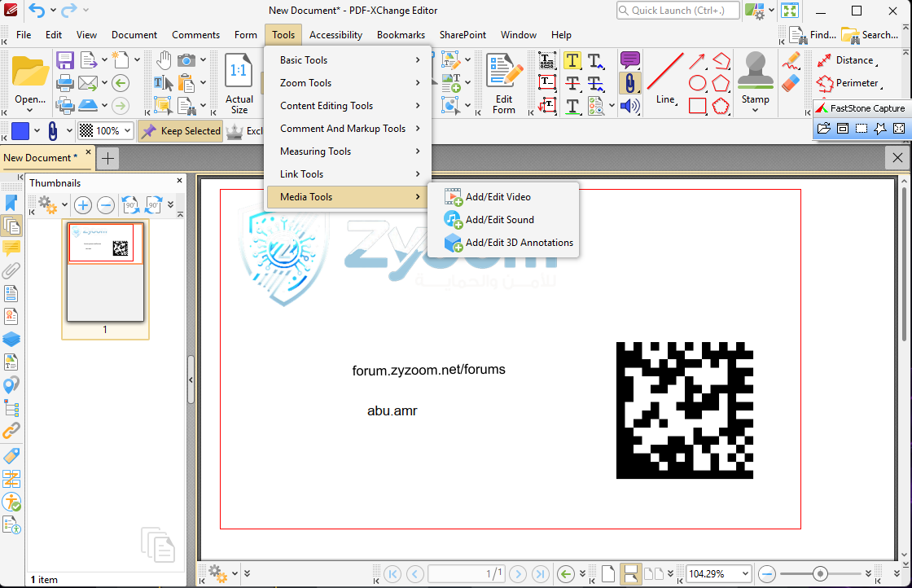Image resolution: width=912 pixels, height=588 pixels.
Task: Select the Oval shape tool
Action: 697,83
